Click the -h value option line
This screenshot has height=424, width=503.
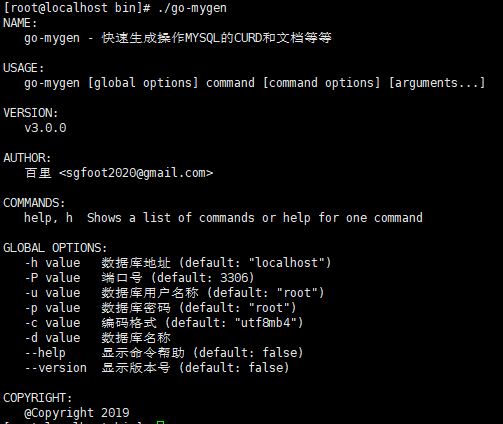(178, 263)
